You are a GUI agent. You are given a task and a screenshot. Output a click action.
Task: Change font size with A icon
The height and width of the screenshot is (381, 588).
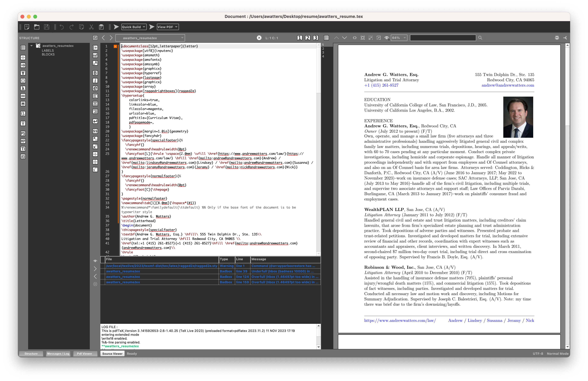[95, 63]
